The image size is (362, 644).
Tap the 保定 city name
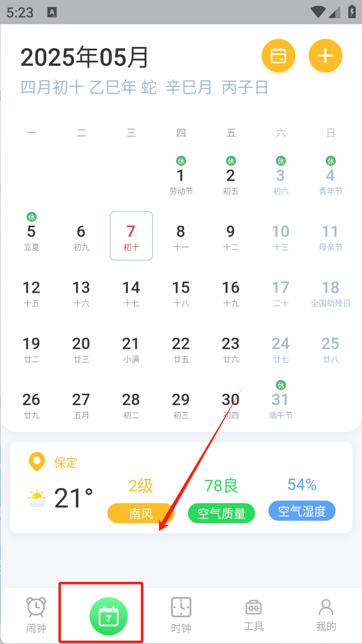pos(66,463)
